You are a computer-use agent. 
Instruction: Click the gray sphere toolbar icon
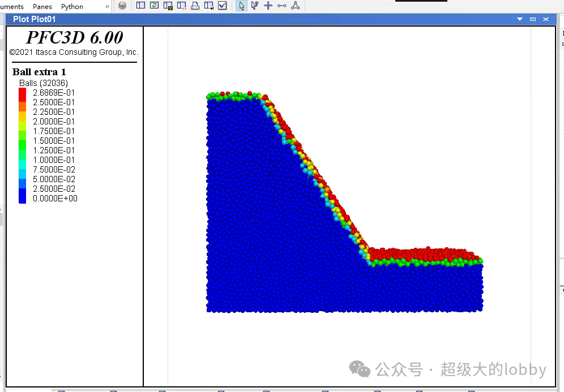[122, 6]
